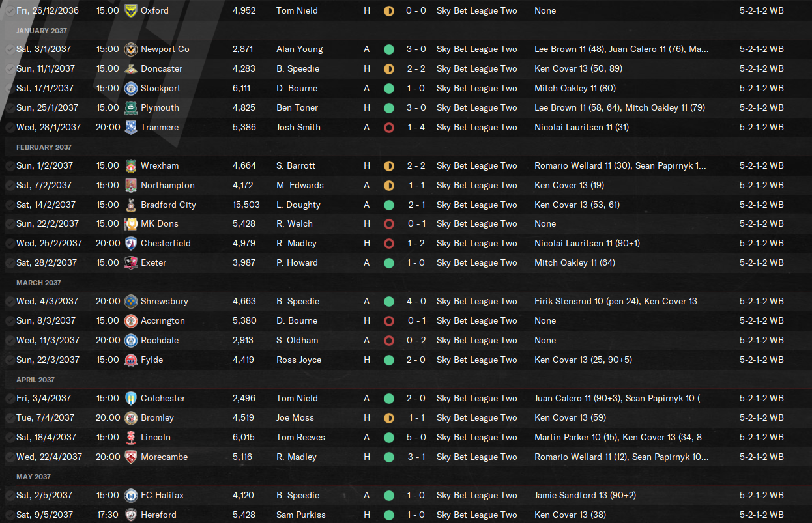The height and width of the screenshot is (523, 812).
Task: Open the Hereford team name link
Action: (x=158, y=515)
